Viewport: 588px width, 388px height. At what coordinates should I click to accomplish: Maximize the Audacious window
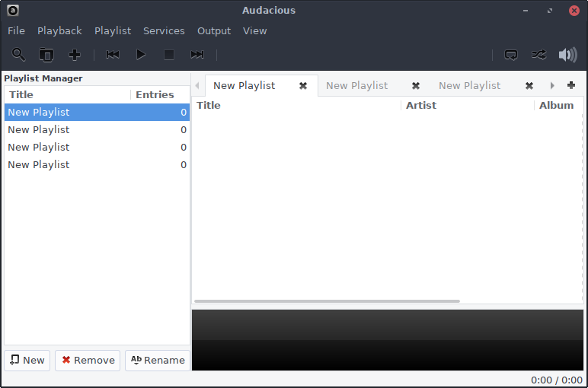pos(550,11)
